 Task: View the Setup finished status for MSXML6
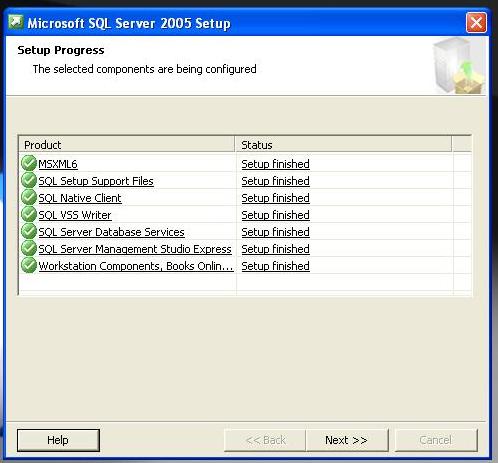pos(276,164)
